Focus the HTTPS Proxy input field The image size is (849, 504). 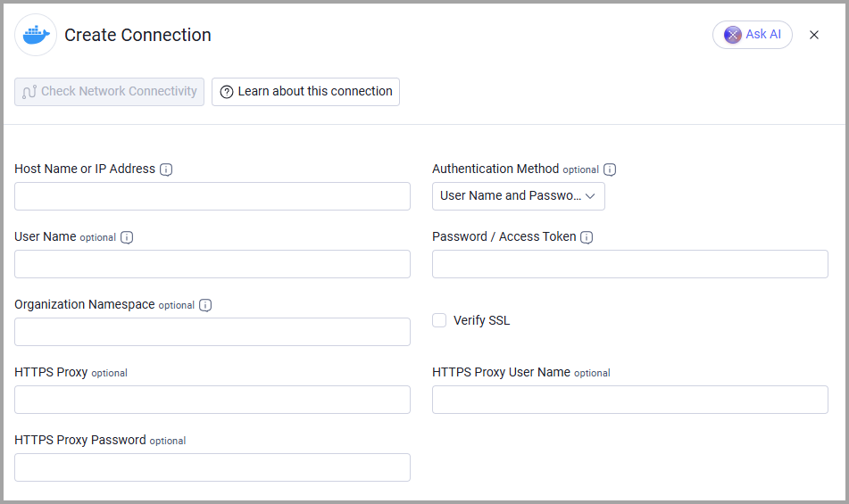[x=212, y=400]
